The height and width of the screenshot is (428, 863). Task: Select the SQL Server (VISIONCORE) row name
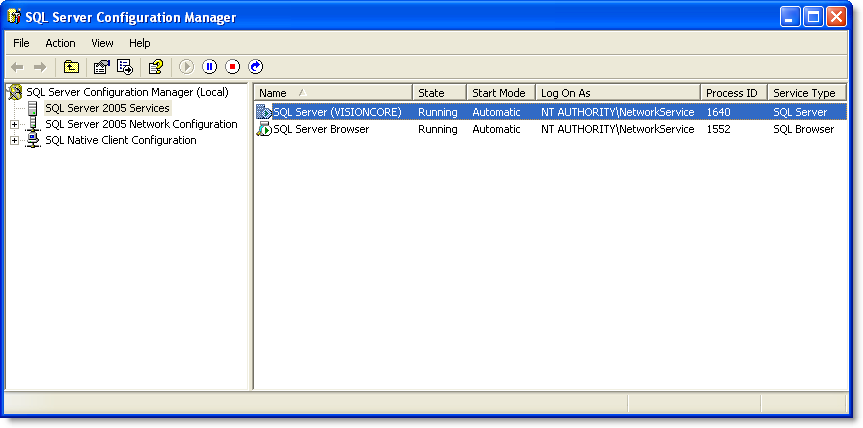pos(337,112)
